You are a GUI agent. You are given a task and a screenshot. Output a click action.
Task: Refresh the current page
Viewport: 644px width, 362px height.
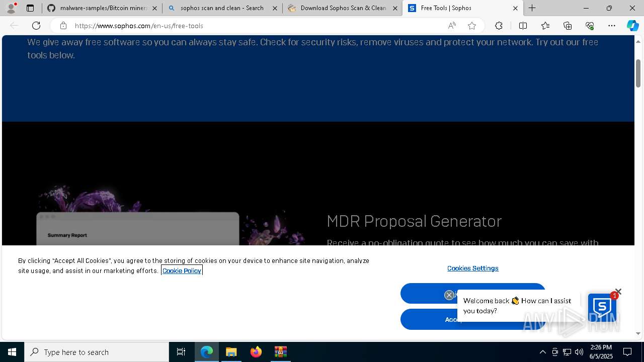[36, 26]
